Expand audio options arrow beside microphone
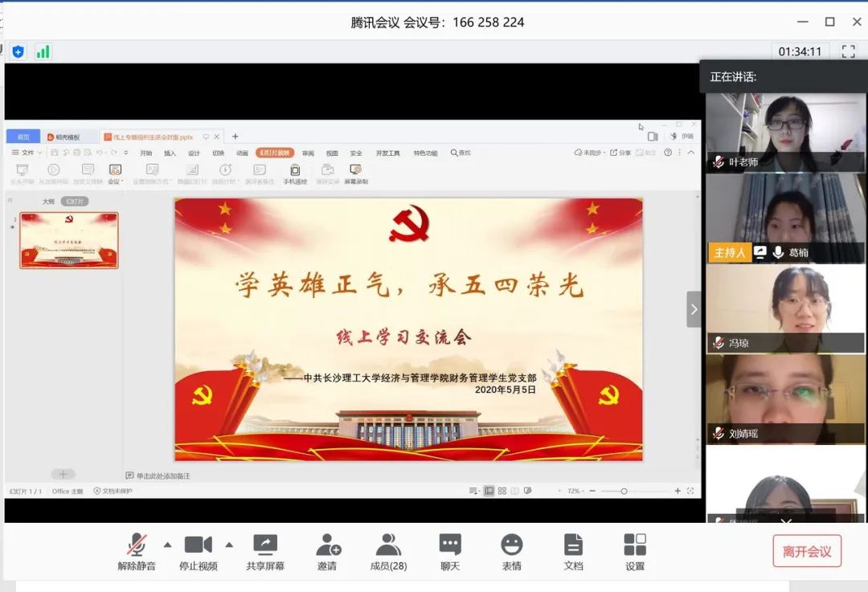The image size is (868, 592). tap(167, 545)
